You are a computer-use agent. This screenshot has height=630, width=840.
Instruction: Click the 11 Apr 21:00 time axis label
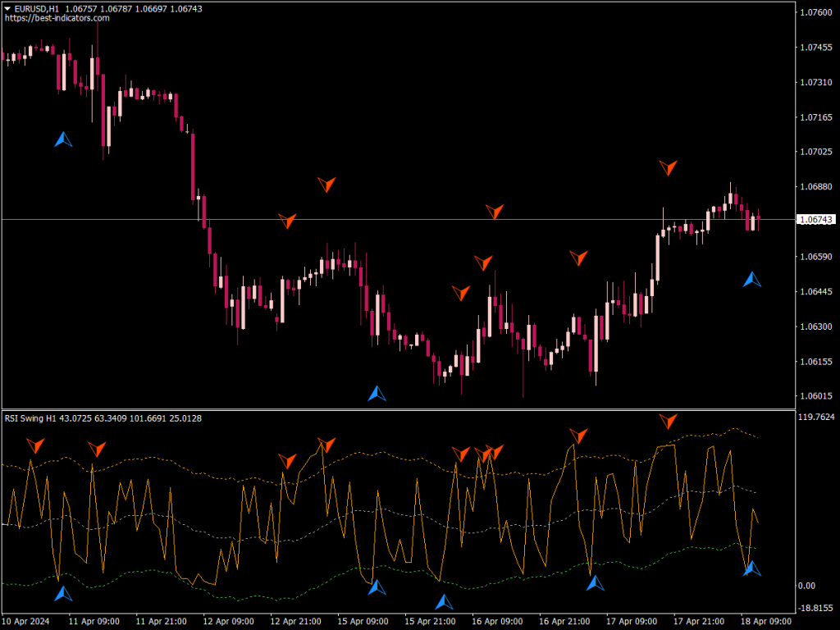click(162, 622)
